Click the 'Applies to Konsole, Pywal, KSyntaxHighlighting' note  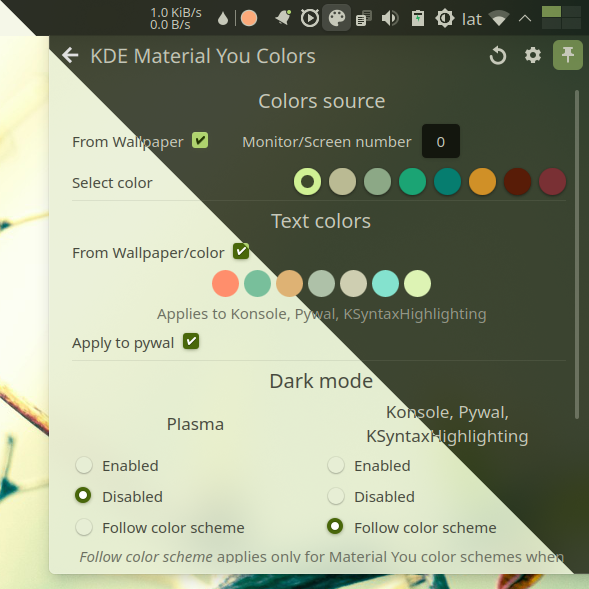(x=322, y=314)
